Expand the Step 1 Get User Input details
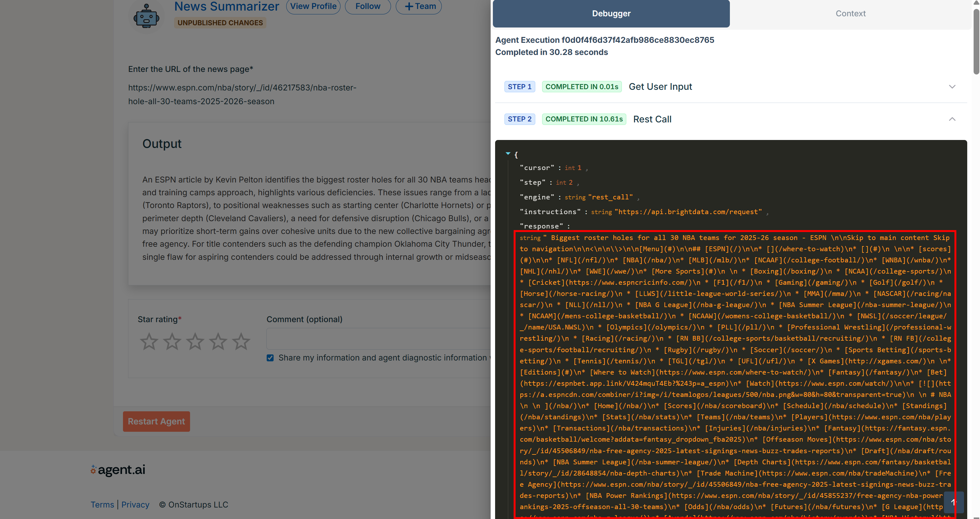 952,86
